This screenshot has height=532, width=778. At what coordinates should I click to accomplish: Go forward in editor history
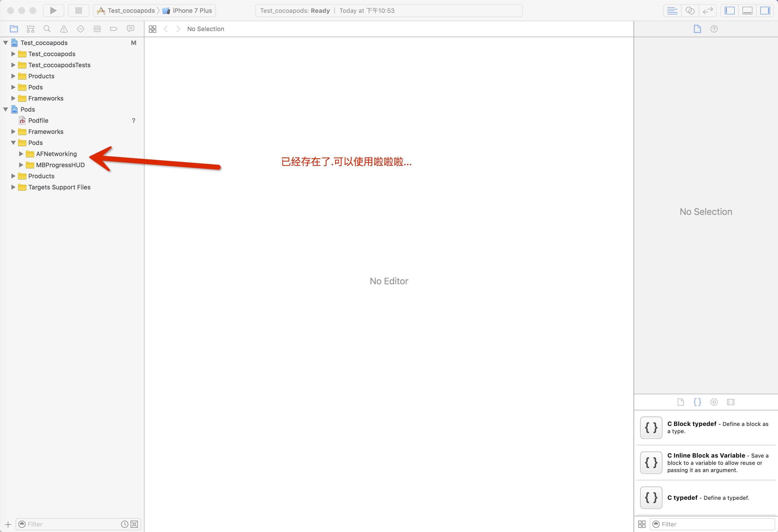(178, 29)
